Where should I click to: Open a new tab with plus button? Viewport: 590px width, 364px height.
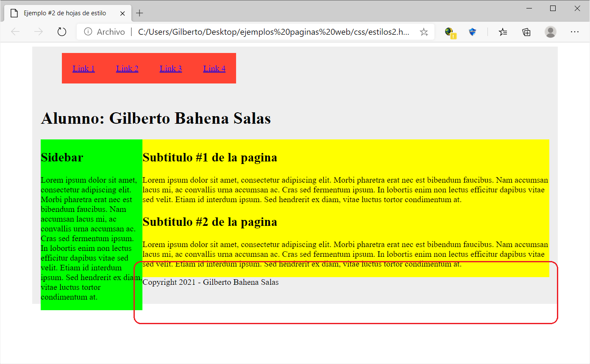coord(139,13)
